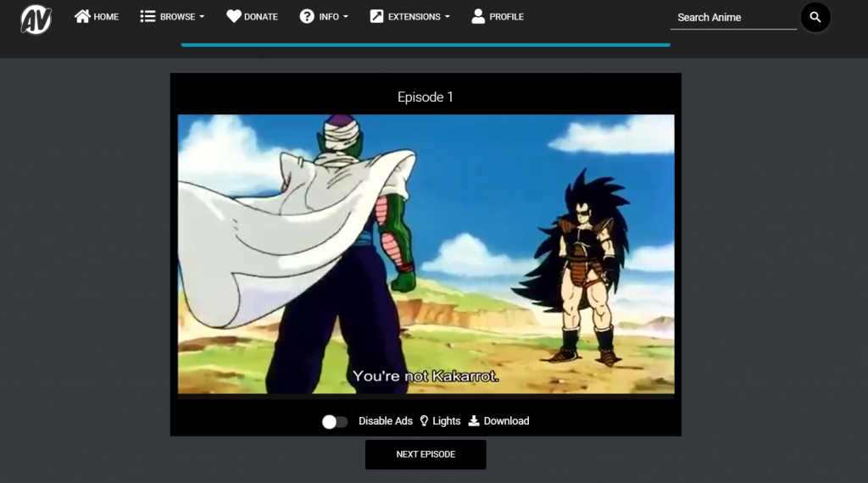Open the BROWSE menu label
The image size is (868, 483).
(x=178, y=17)
